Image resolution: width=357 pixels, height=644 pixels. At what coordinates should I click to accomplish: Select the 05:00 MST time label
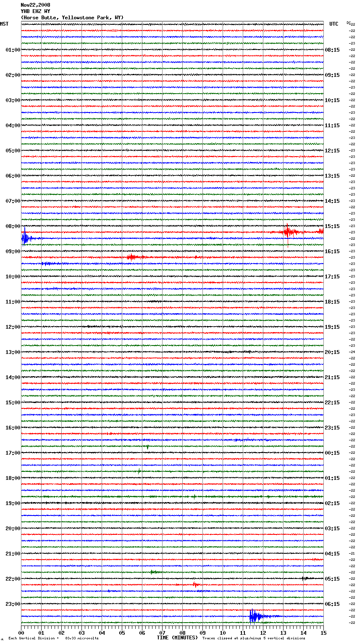[13, 151]
